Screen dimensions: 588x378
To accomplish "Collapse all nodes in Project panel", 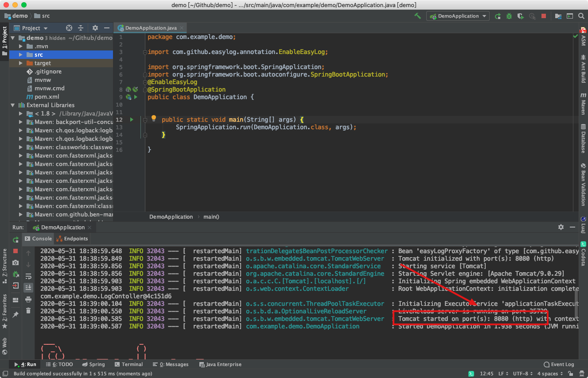I will click(x=81, y=28).
